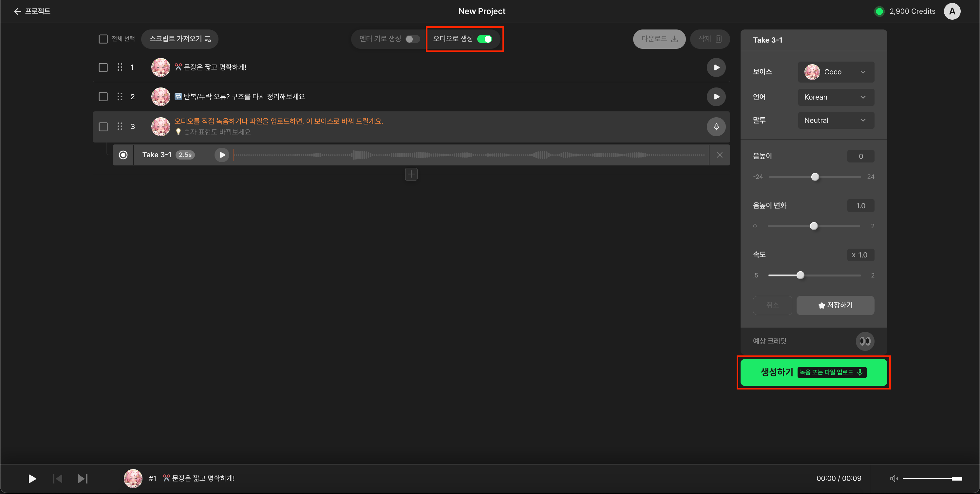Play the Take 3-1 waveform
Screen dimensions: 980x494
tap(222, 155)
